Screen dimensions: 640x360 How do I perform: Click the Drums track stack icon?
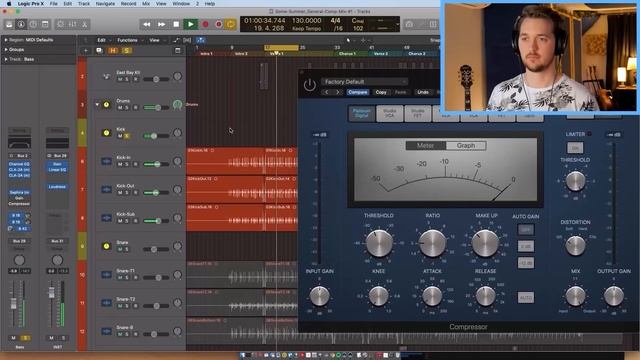click(107, 104)
